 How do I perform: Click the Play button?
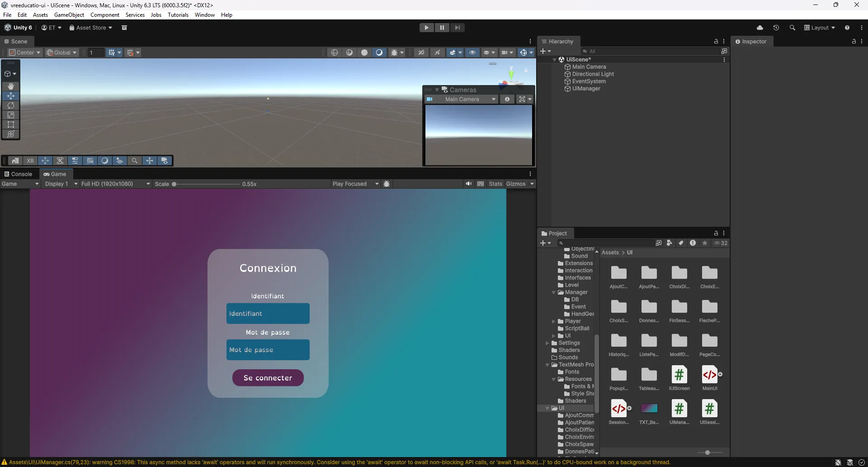click(x=426, y=28)
